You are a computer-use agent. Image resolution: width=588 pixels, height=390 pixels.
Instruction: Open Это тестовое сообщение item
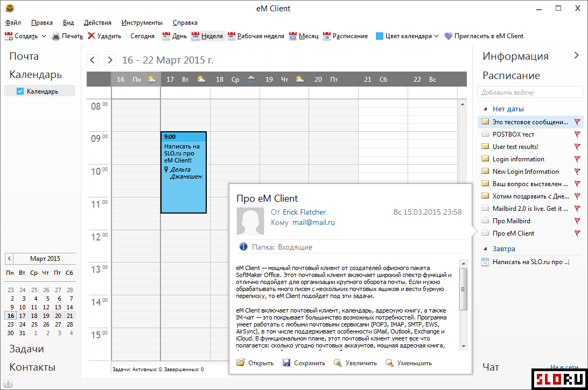530,122
